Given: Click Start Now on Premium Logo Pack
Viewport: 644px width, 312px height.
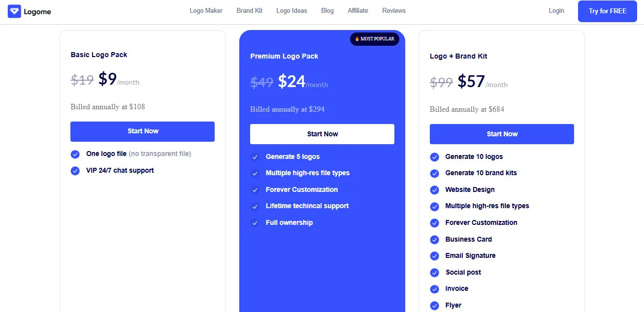Looking at the screenshot, I should [x=322, y=134].
